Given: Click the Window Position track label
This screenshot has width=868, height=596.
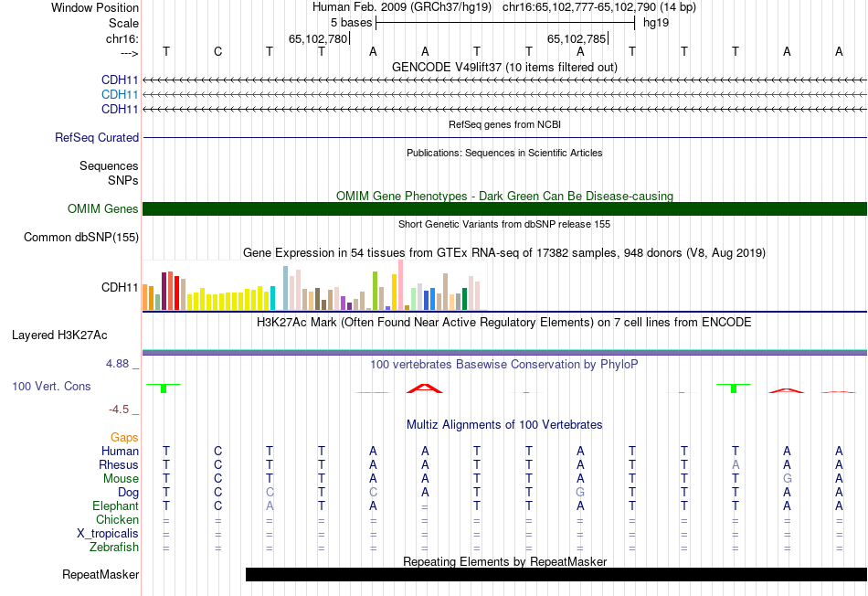Looking at the screenshot, I should [95, 7].
